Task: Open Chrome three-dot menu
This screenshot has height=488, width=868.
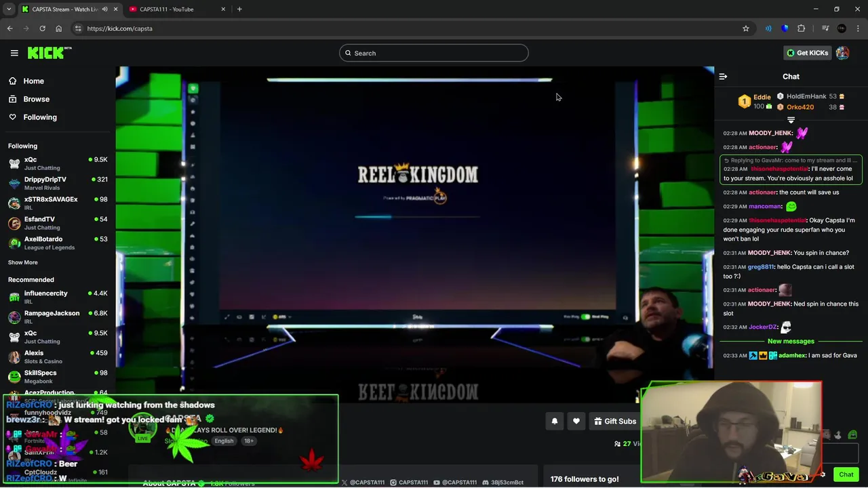Action: coord(858,28)
